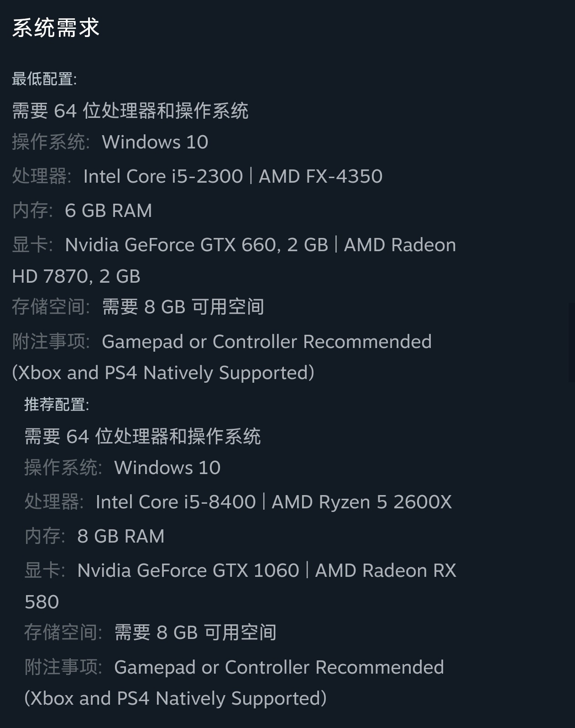Click the 最低配置 label
Viewport: 575px width, 728px height.
[44, 79]
